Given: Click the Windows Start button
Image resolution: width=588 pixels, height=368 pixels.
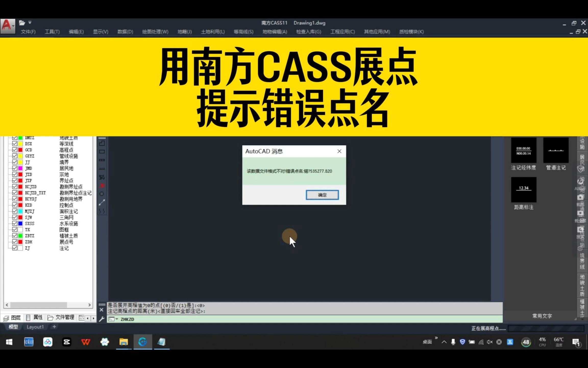Looking at the screenshot, I should tap(9, 342).
